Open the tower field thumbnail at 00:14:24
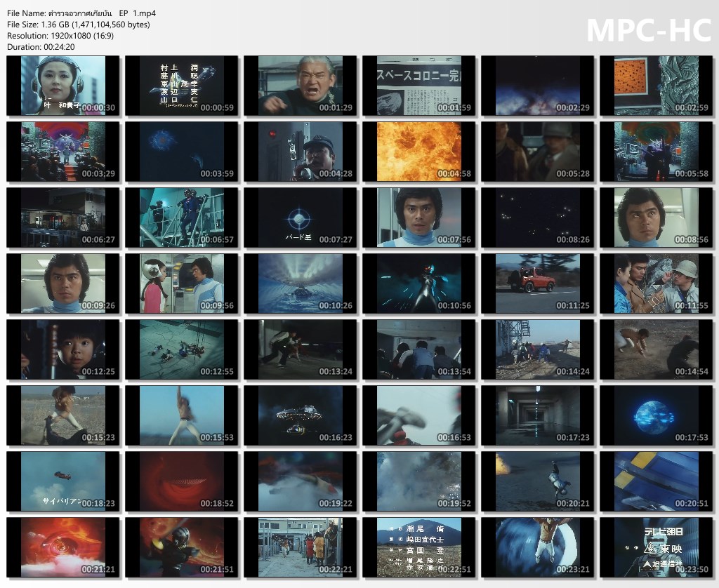 537,349
